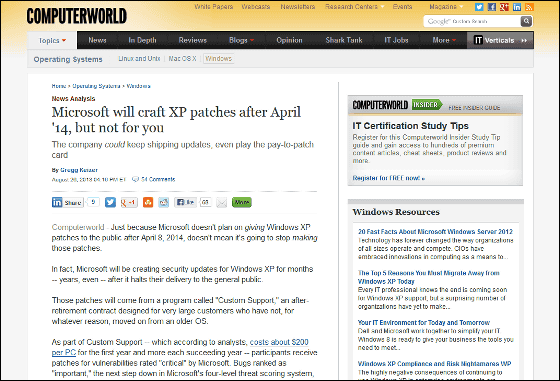Click the Facebook Like button
Image resolution: width=560 pixels, height=381 pixels.
(185, 202)
